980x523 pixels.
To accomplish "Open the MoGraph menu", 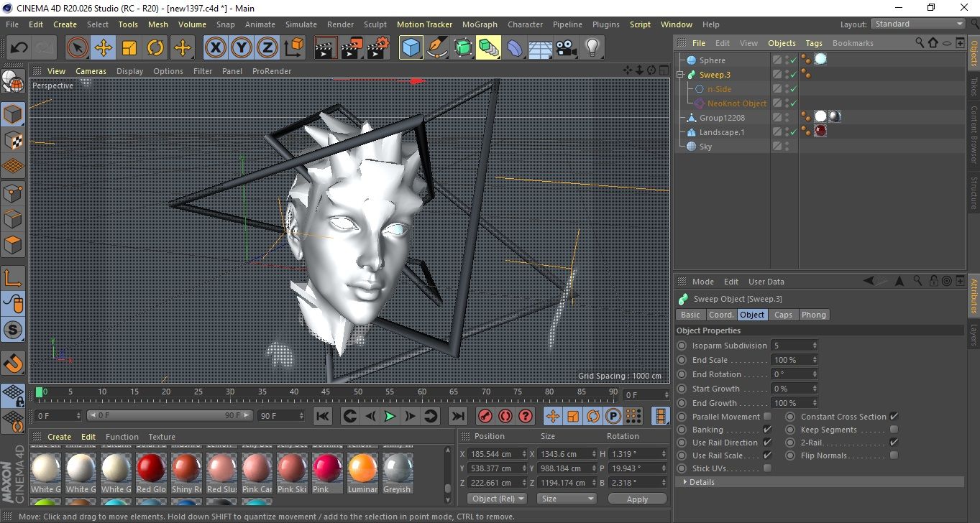I will (x=480, y=24).
